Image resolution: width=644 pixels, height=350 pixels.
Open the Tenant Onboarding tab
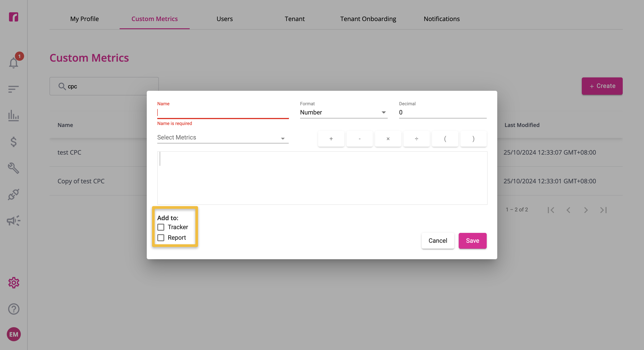(368, 19)
